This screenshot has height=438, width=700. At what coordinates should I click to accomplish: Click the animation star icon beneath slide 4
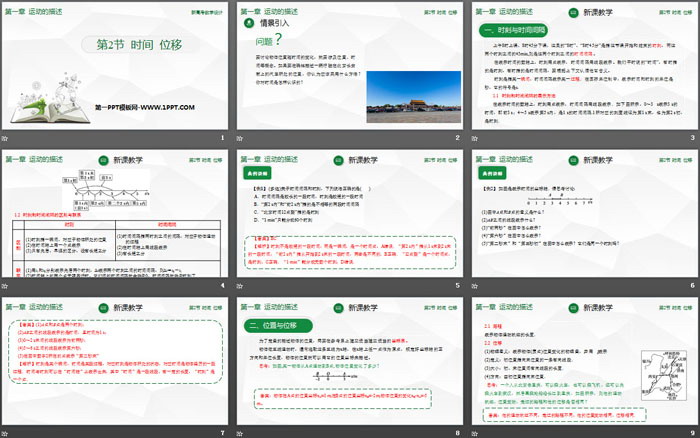[7, 285]
